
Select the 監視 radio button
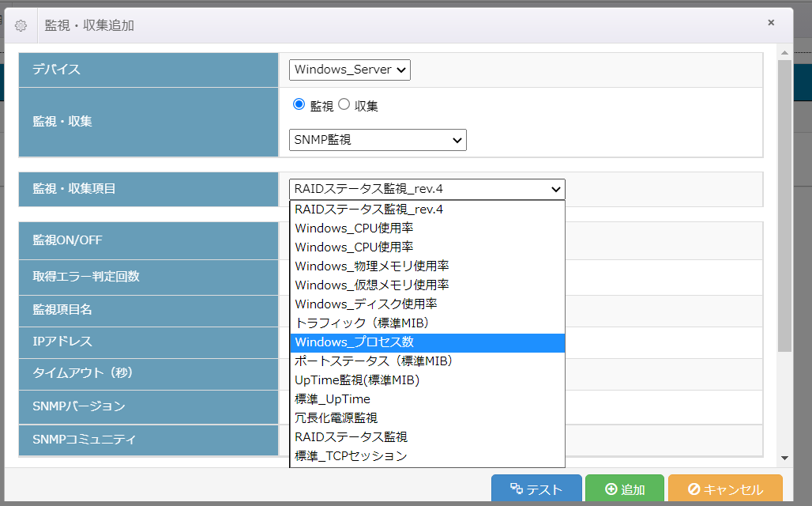[299, 104]
